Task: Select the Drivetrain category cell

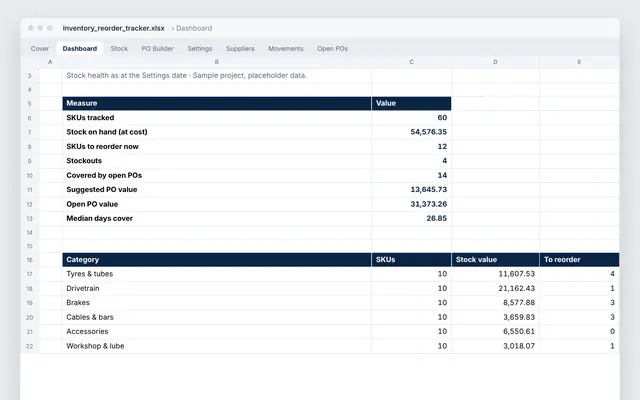Action: (x=217, y=289)
